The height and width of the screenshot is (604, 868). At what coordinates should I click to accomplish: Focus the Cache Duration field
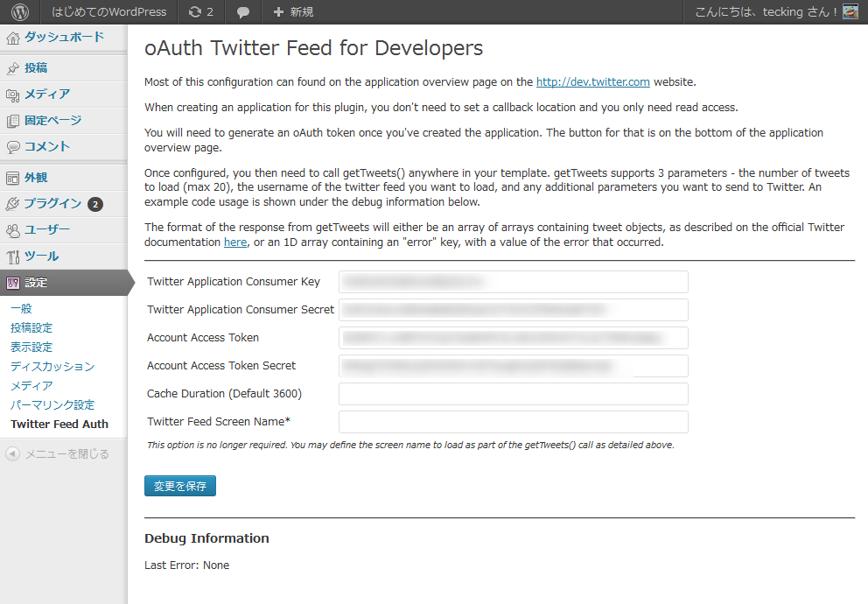513,394
